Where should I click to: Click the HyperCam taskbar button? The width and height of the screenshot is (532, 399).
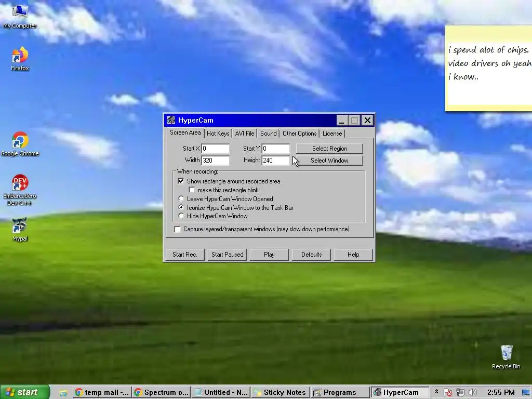pyautogui.click(x=400, y=392)
